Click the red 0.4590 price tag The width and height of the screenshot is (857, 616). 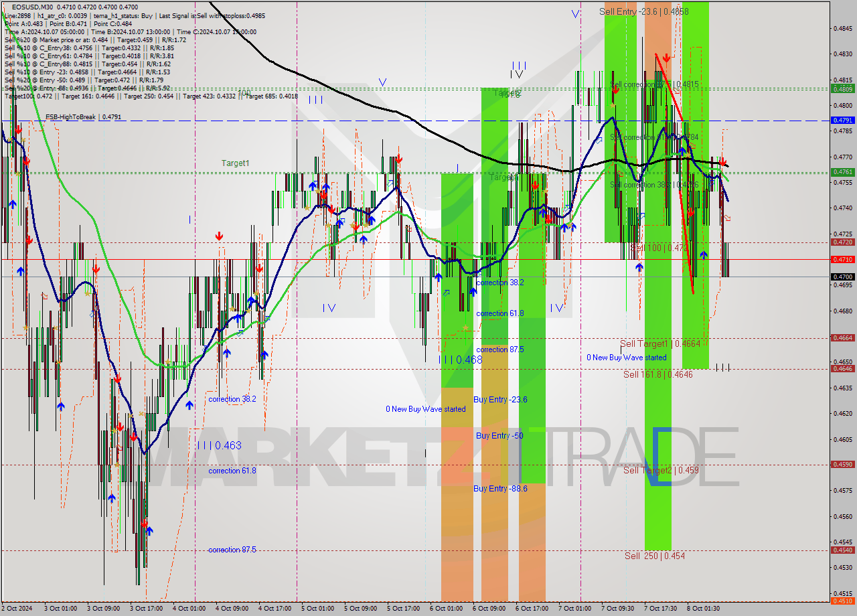(842, 465)
